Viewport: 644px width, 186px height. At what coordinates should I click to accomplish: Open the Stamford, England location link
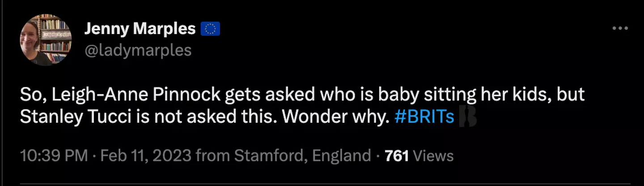303,156
